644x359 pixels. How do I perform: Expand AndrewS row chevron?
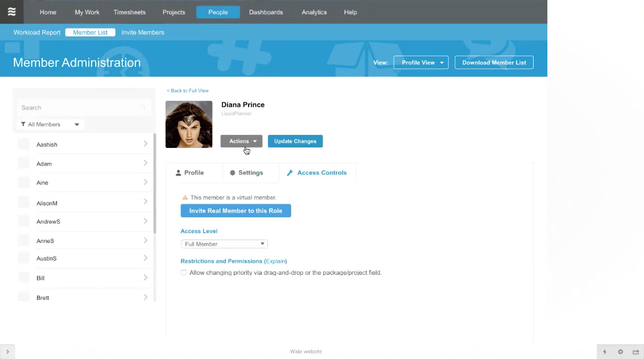[146, 221]
